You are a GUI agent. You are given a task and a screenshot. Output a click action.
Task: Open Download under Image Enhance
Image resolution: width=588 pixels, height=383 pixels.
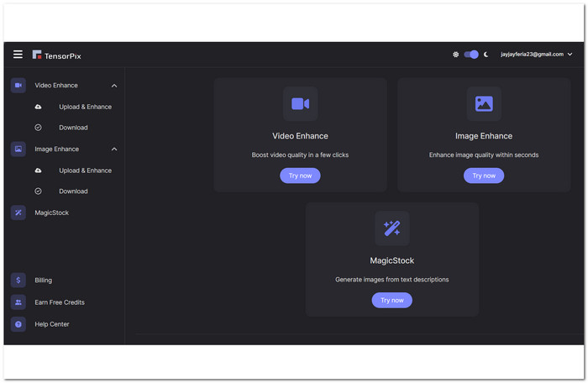coord(73,191)
